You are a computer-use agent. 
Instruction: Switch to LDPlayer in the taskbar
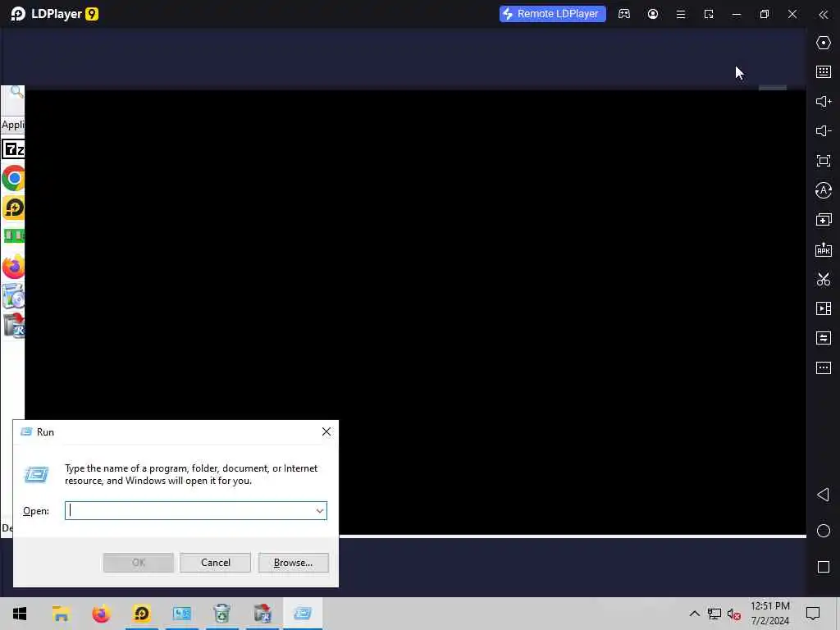pyautogui.click(x=141, y=614)
